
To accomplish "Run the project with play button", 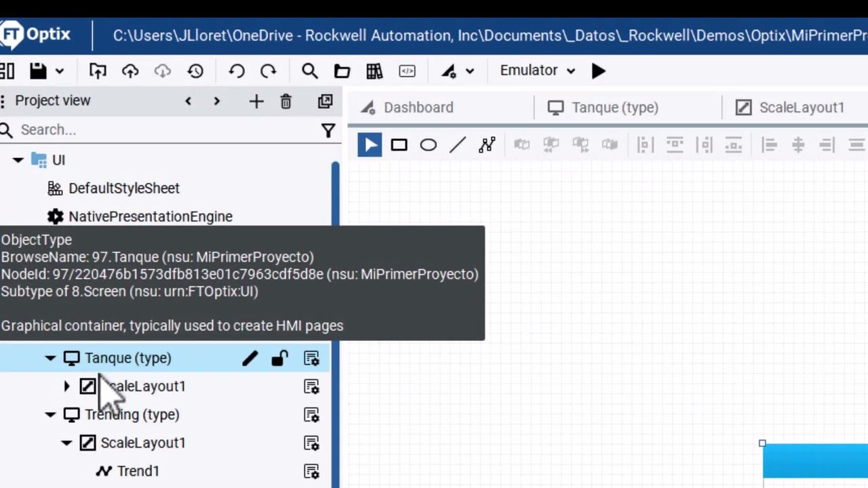I will (598, 70).
